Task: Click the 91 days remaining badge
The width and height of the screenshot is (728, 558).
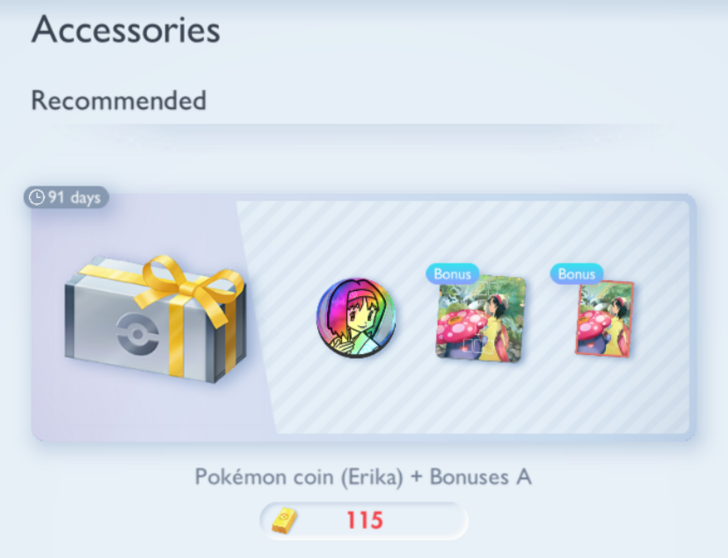Action: pos(66,197)
